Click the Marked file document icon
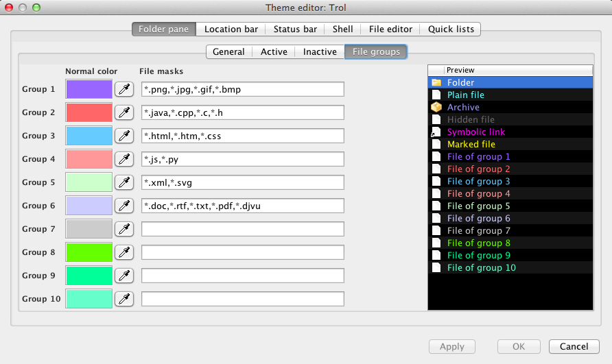Viewport: 612px width, 364px height. (436, 144)
